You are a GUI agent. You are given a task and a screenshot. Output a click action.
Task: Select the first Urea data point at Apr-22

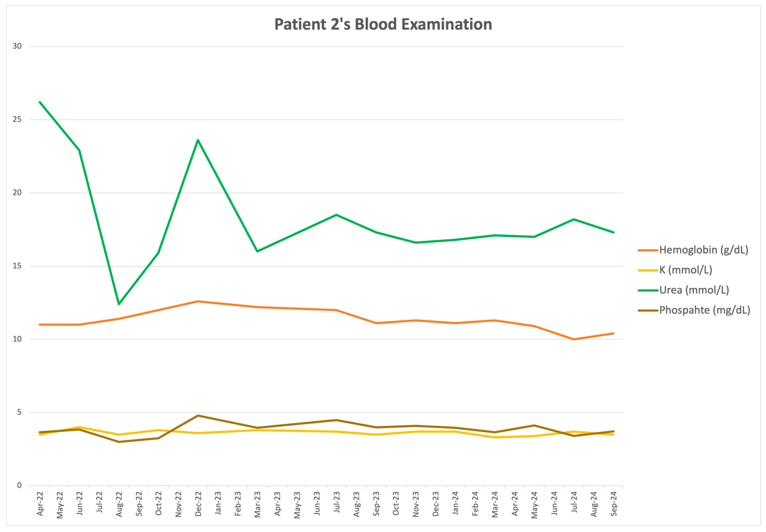[40, 102]
